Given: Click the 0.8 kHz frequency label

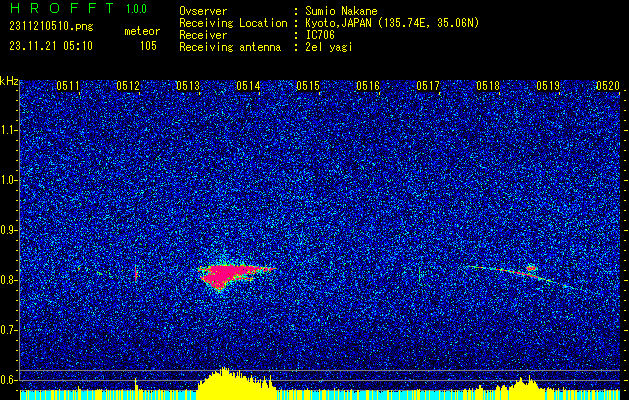Looking at the screenshot, I should coord(8,280).
